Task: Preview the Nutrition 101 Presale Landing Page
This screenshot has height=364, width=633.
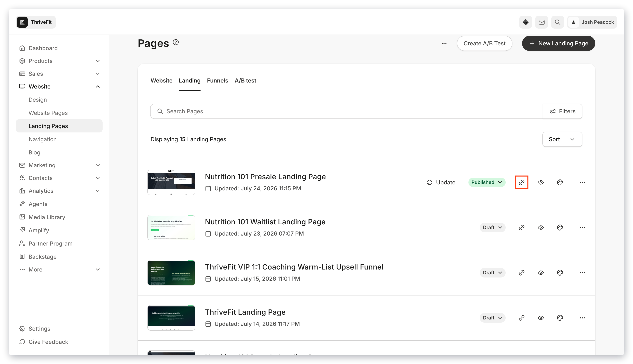Action: [x=540, y=182]
